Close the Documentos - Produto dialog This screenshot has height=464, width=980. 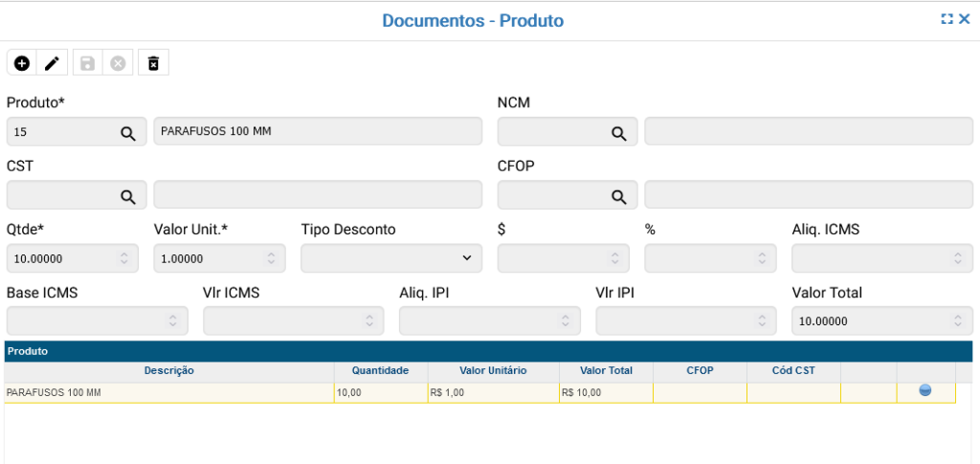(965, 19)
